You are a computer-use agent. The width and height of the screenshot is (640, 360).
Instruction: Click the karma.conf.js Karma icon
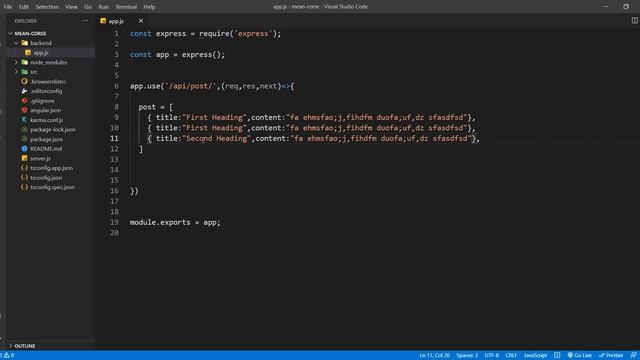(24, 120)
